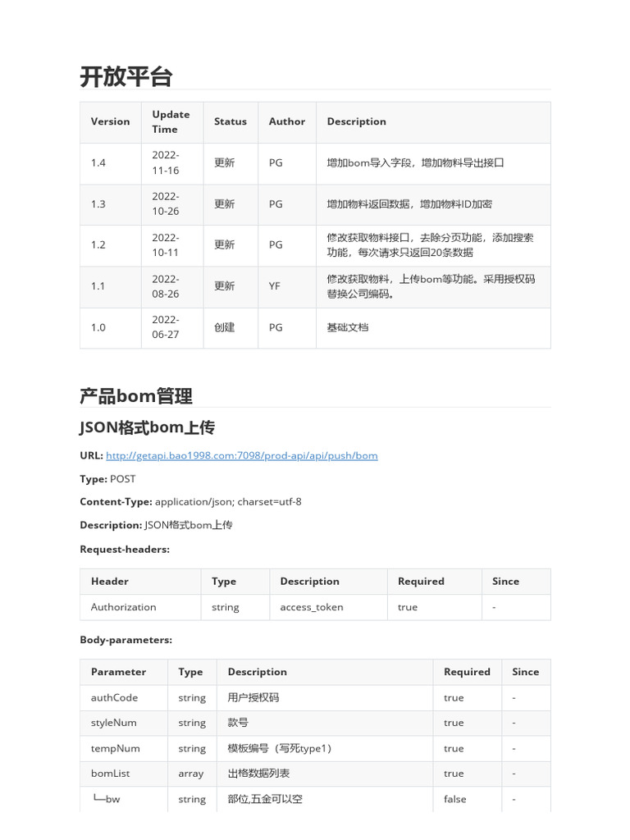Click the Update Time column header
630x840 pixels.
[x=171, y=121]
